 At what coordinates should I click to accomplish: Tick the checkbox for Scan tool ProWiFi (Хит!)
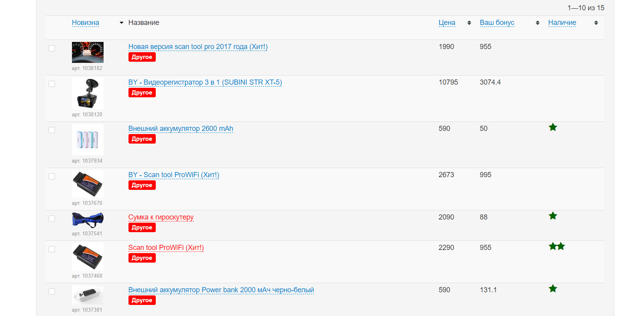(x=52, y=249)
